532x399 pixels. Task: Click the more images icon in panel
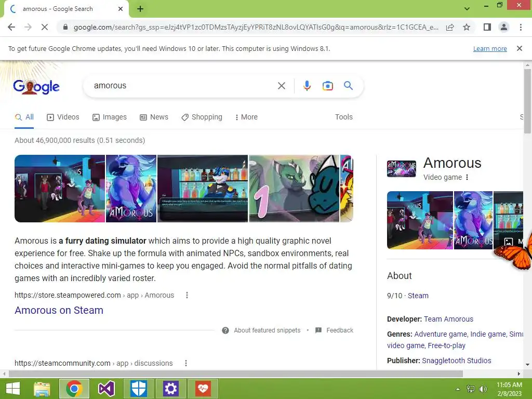[508, 242]
